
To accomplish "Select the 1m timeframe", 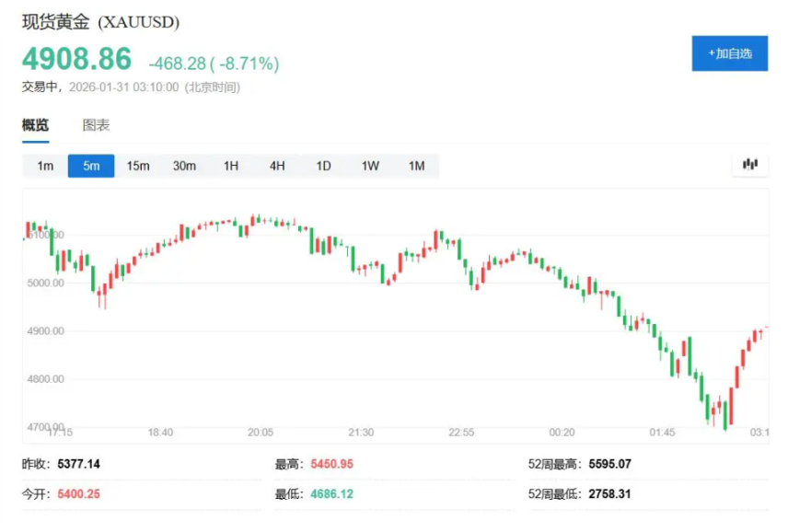I will point(45,166).
